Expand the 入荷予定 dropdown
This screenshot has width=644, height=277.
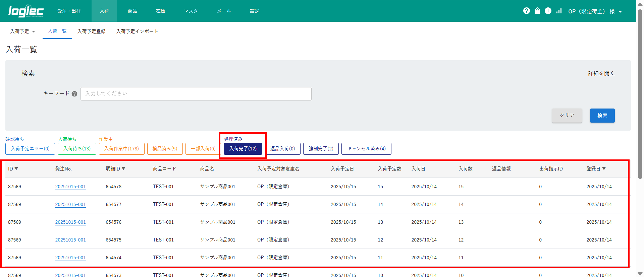click(22, 31)
